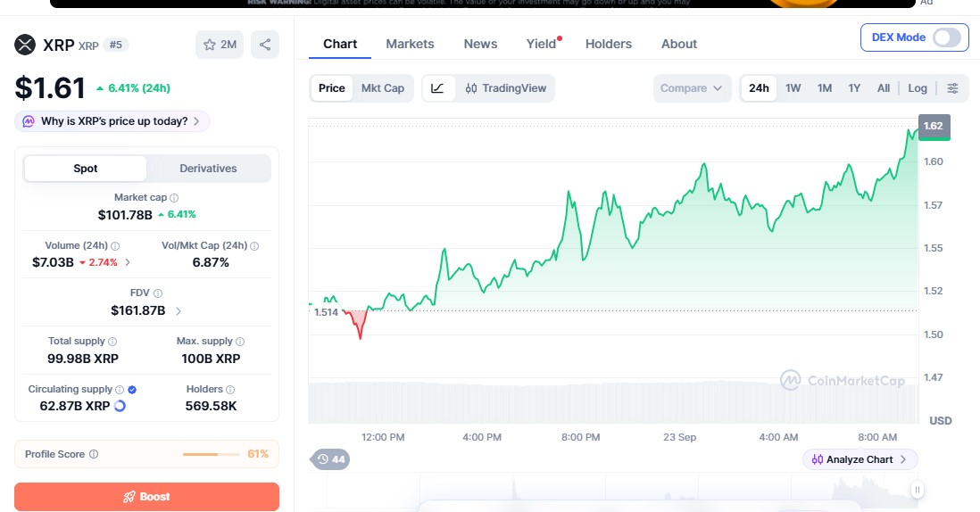This screenshot has width=980, height=512.
Task: Click the XRP coin logo
Action: tap(25, 45)
